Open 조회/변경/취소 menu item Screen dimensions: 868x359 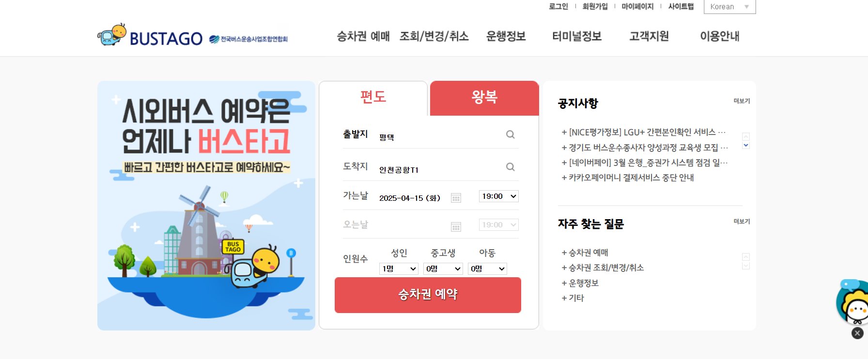pos(434,36)
